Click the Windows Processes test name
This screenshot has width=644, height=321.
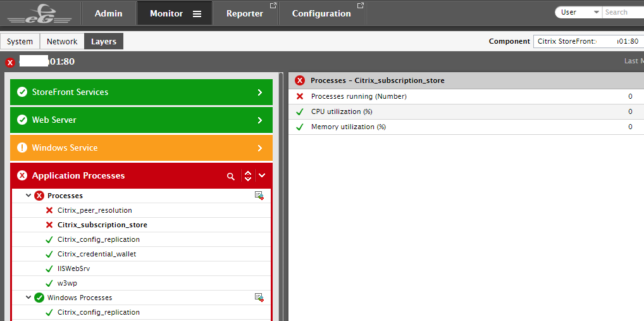pos(80,298)
